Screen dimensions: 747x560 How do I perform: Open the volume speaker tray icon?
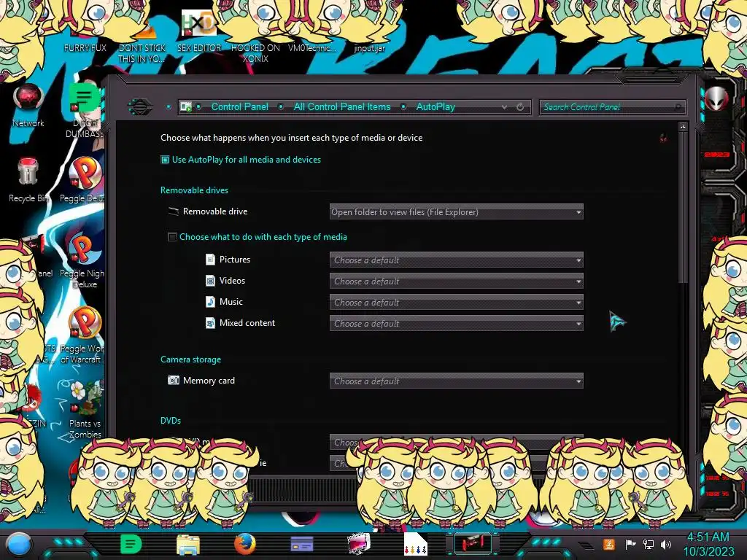(x=666, y=544)
